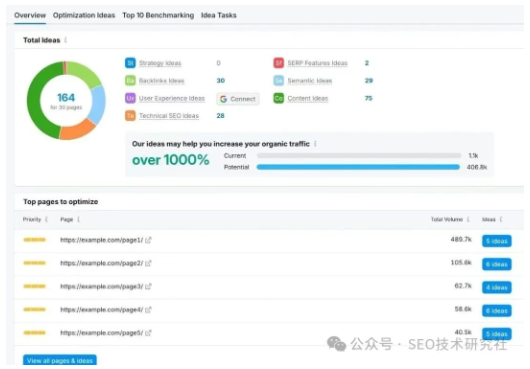Click the info icon by the Priority column
The image size is (530, 369).
click(x=46, y=219)
